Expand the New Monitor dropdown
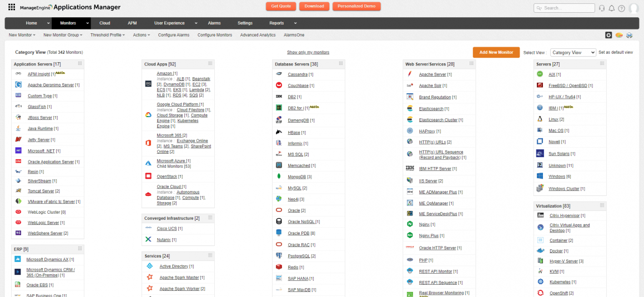The image size is (644, 297). point(22,35)
